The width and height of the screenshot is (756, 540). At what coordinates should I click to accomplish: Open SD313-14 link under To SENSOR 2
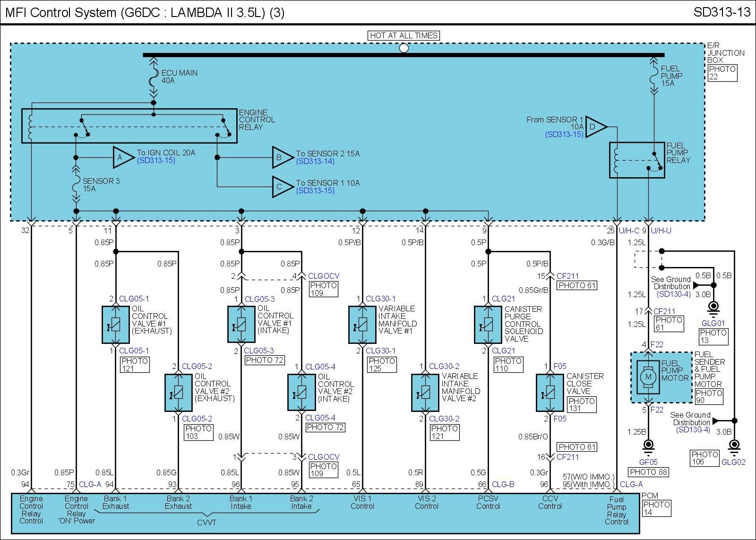click(315, 162)
